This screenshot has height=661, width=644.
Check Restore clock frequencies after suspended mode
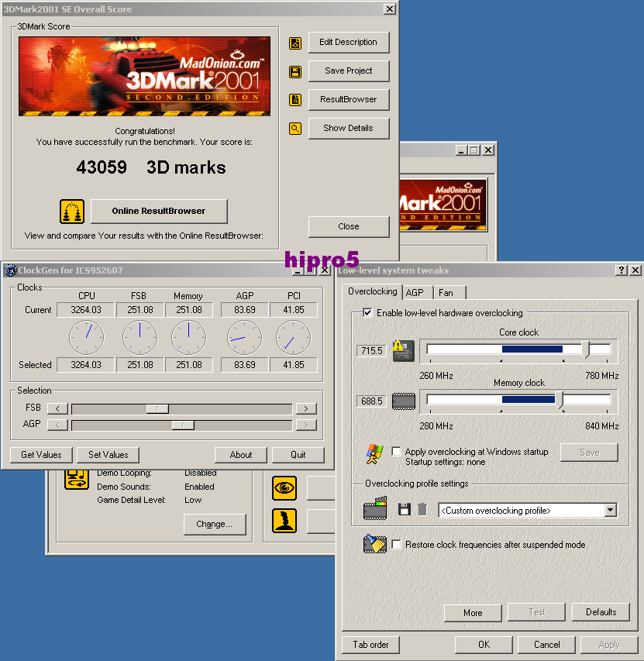(396, 544)
